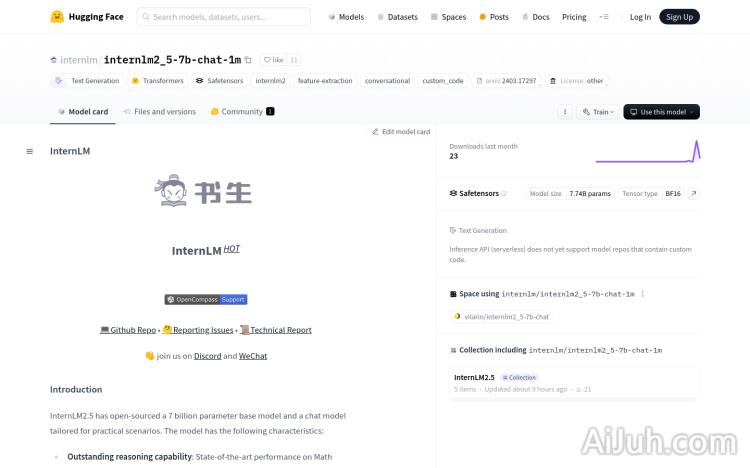This screenshot has width=750, height=468.
Task: Filter by Text Generation tag
Action: tap(87, 81)
